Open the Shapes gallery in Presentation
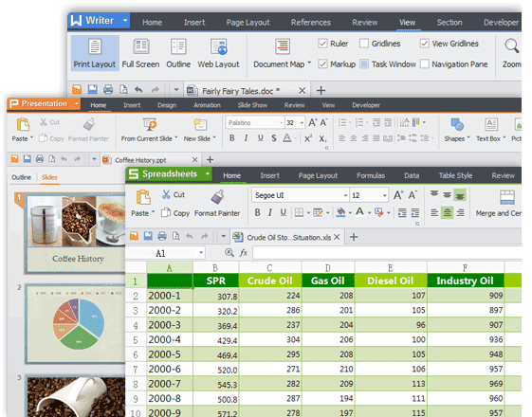Viewport: 532px width, 417px height. [457, 130]
